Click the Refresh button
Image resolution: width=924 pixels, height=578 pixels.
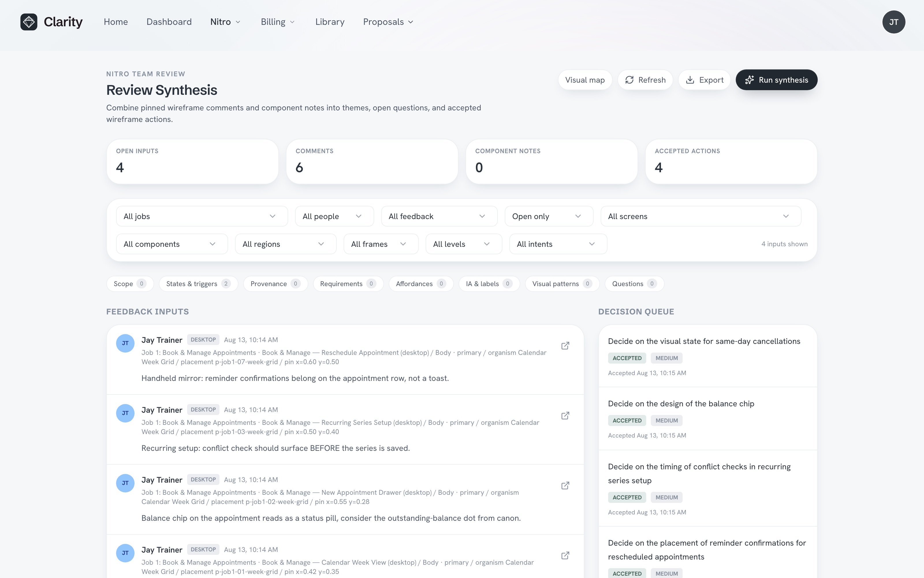645,80
